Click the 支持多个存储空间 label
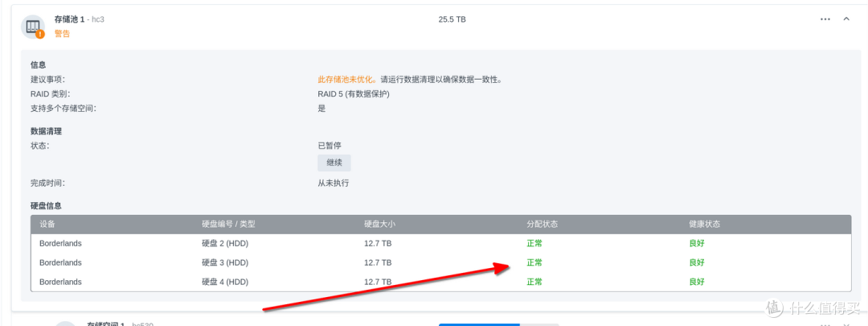Image resolution: width=868 pixels, height=326 pixels. point(63,109)
